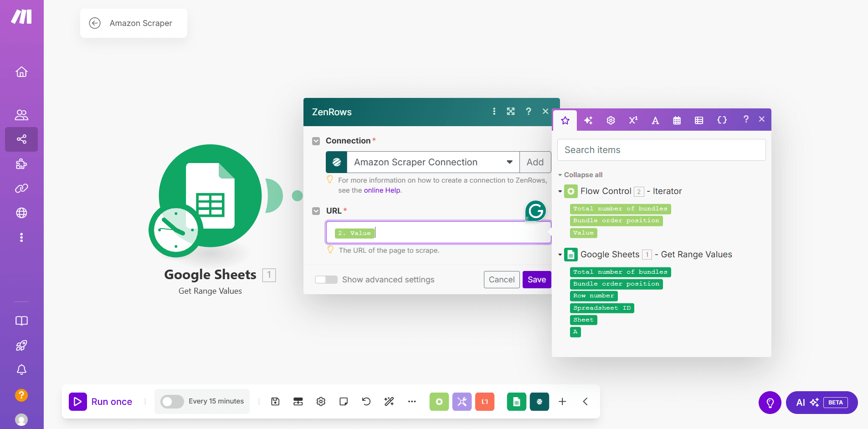Save scenario with disk icon

[275, 401]
